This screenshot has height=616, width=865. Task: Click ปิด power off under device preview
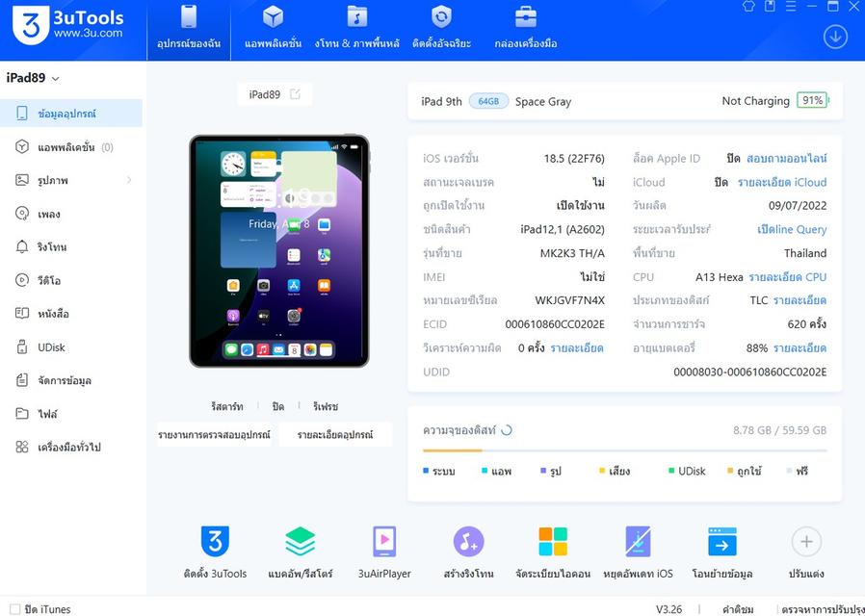[x=278, y=406]
